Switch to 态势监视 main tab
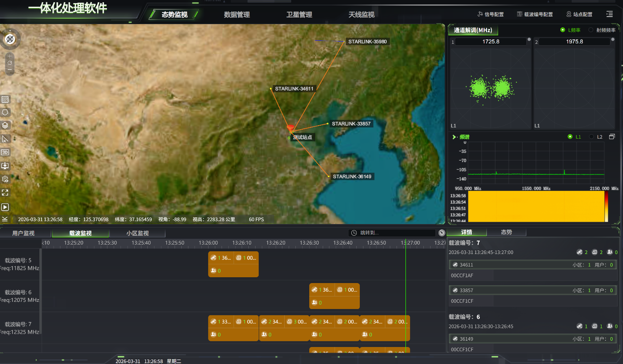623x364 pixels. [175, 15]
